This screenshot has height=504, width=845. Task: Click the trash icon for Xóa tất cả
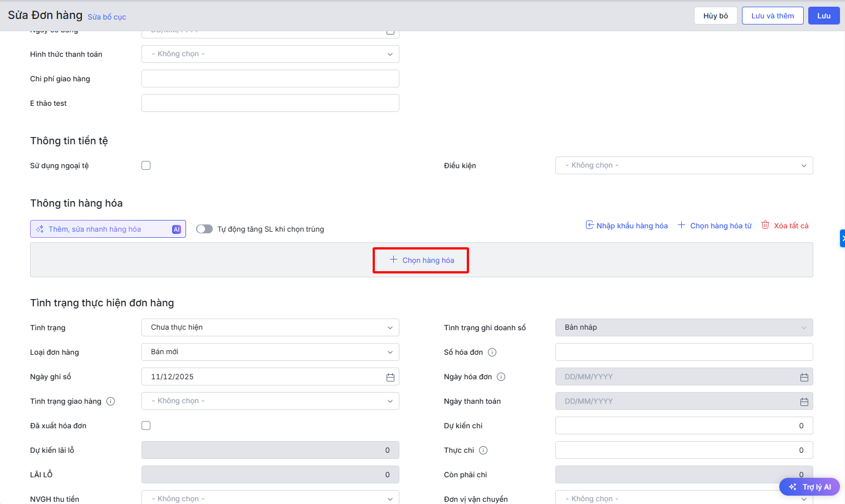(765, 225)
